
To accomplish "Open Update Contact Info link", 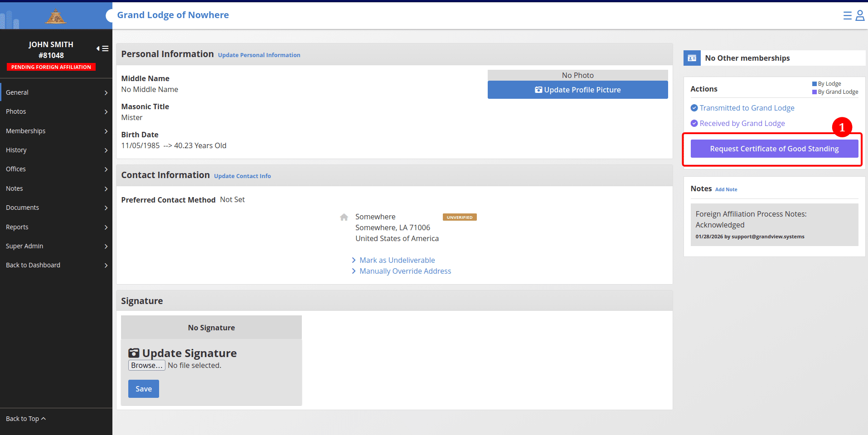I will coord(242,176).
